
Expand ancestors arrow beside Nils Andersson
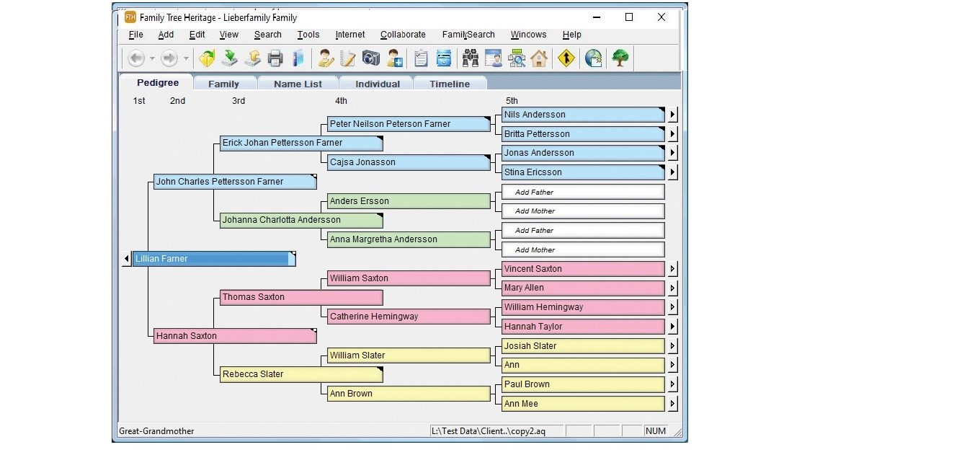672,115
